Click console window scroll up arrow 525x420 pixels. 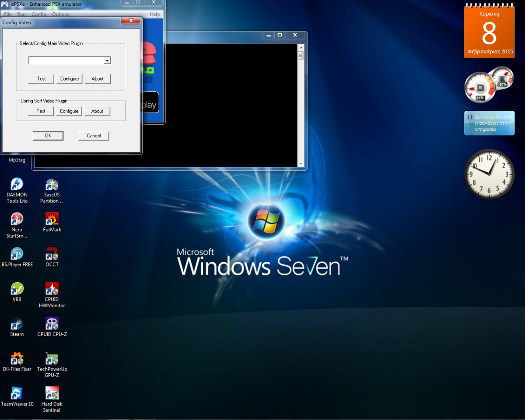pyautogui.click(x=301, y=47)
